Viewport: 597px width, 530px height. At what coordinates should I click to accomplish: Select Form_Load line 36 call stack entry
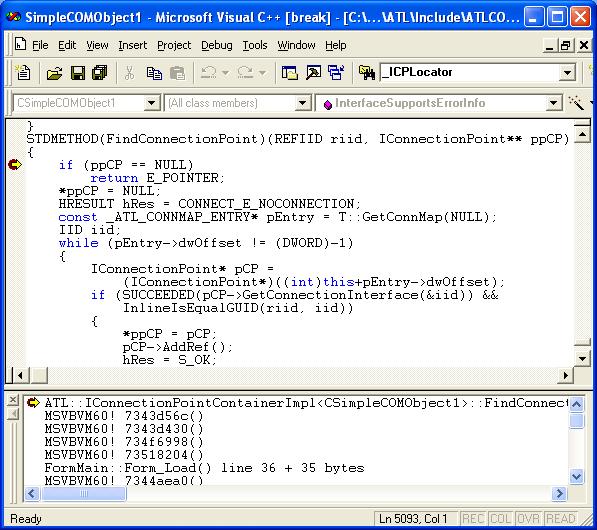tap(204, 468)
